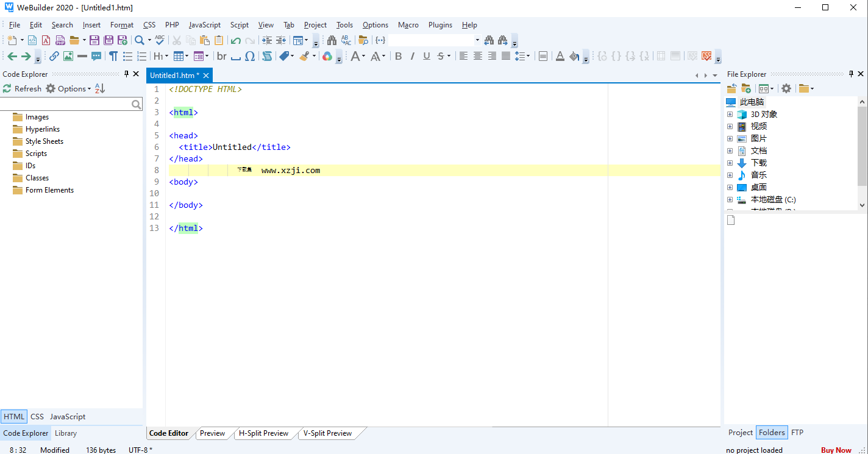Toggle bold formatting
Viewport: 868px width, 454px height.
point(399,56)
